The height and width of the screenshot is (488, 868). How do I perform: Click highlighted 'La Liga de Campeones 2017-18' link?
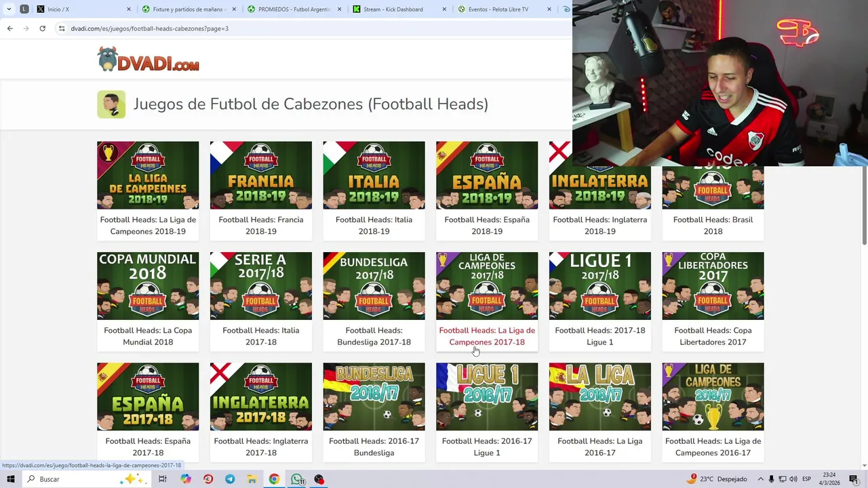click(487, 336)
